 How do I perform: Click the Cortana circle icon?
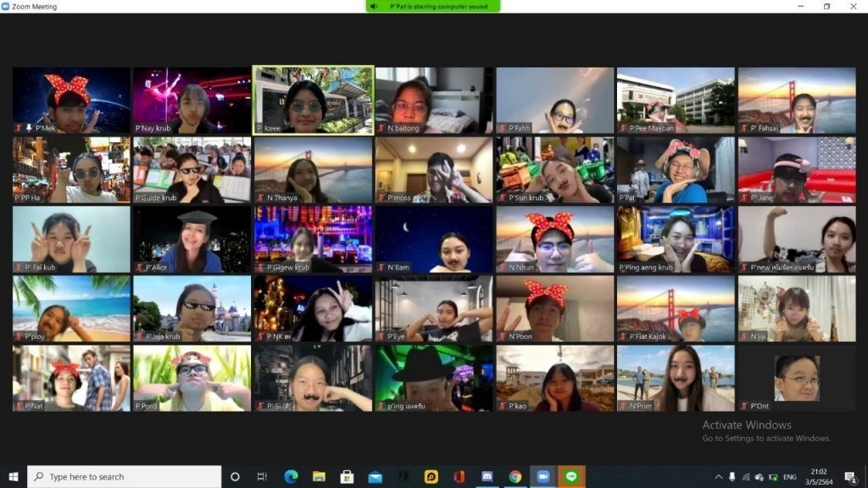pos(235,477)
